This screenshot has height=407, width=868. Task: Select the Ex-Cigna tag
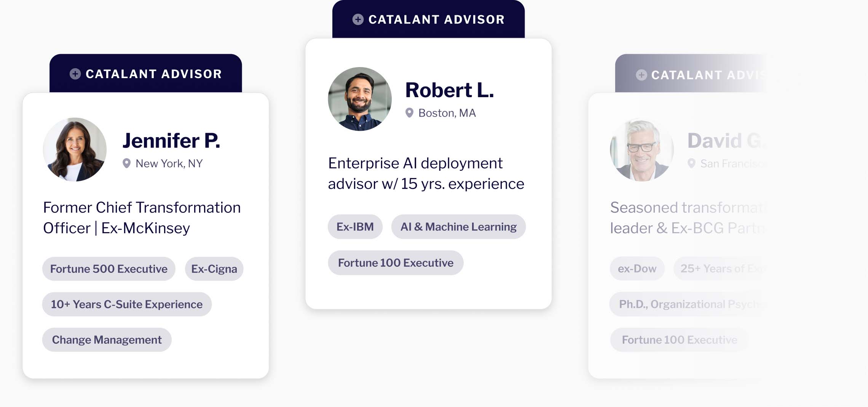point(214,269)
